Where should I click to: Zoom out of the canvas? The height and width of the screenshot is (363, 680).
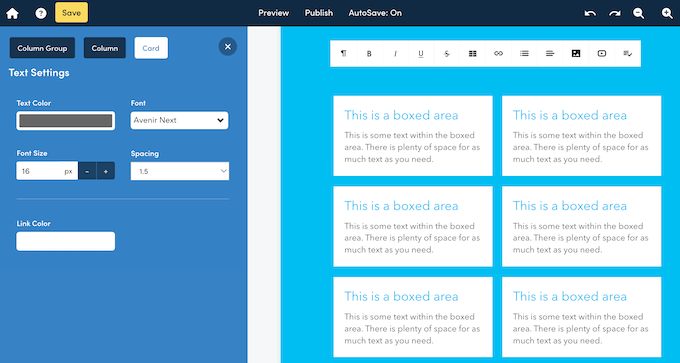point(638,13)
